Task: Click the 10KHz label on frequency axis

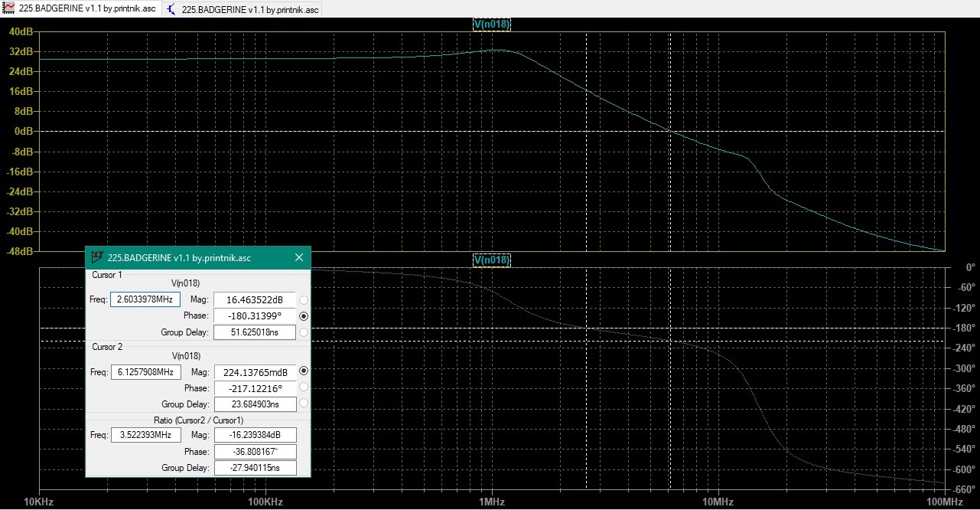Action: coord(40,502)
